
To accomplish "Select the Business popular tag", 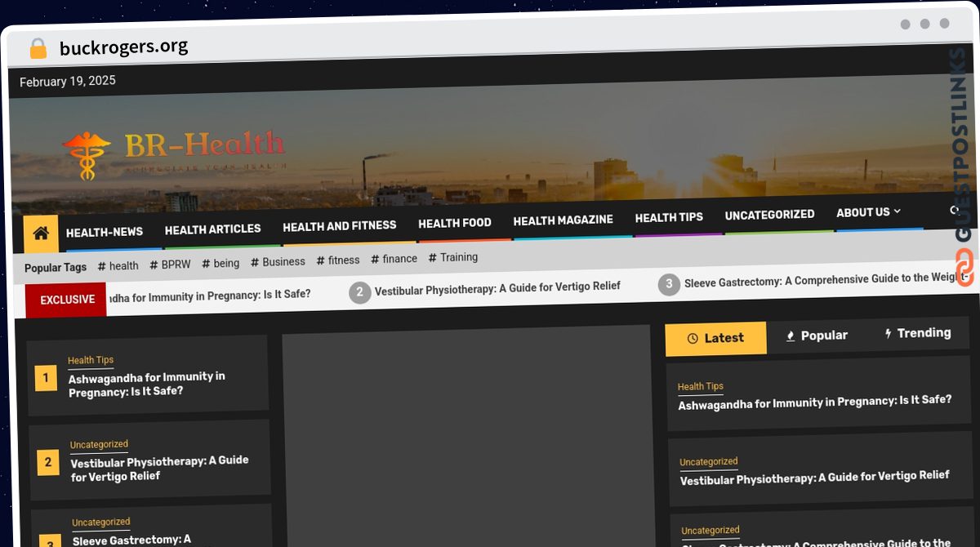I will point(278,261).
